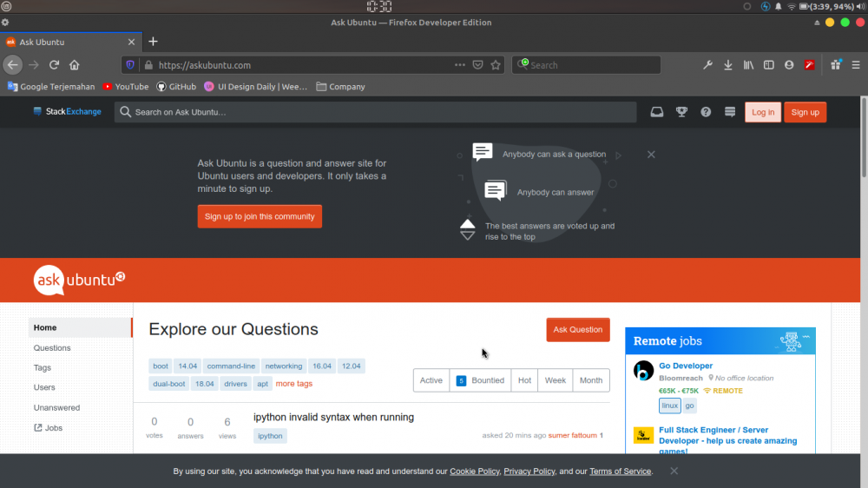This screenshot has width=868, height=488.
Task: Click the red extension icon in toolbar
Action: [809, 65]
